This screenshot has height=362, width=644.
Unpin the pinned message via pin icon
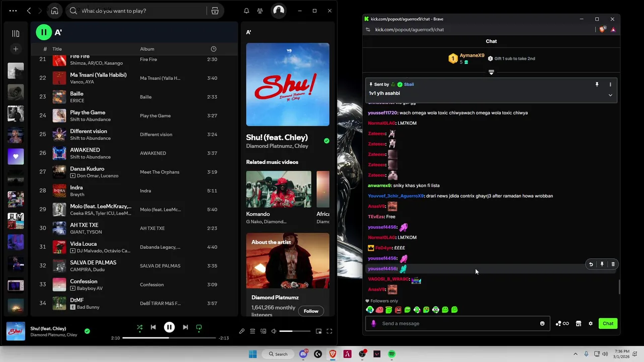coord(597,84)
